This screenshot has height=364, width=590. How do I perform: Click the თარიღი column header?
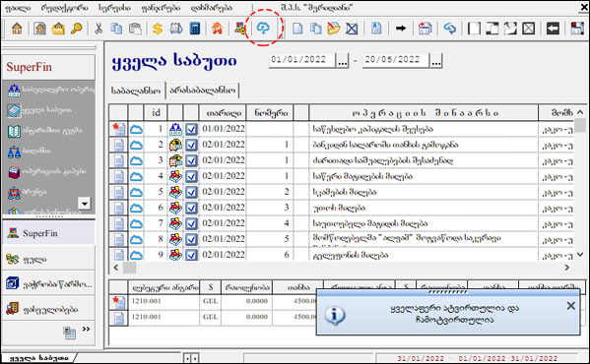point(224,113)
